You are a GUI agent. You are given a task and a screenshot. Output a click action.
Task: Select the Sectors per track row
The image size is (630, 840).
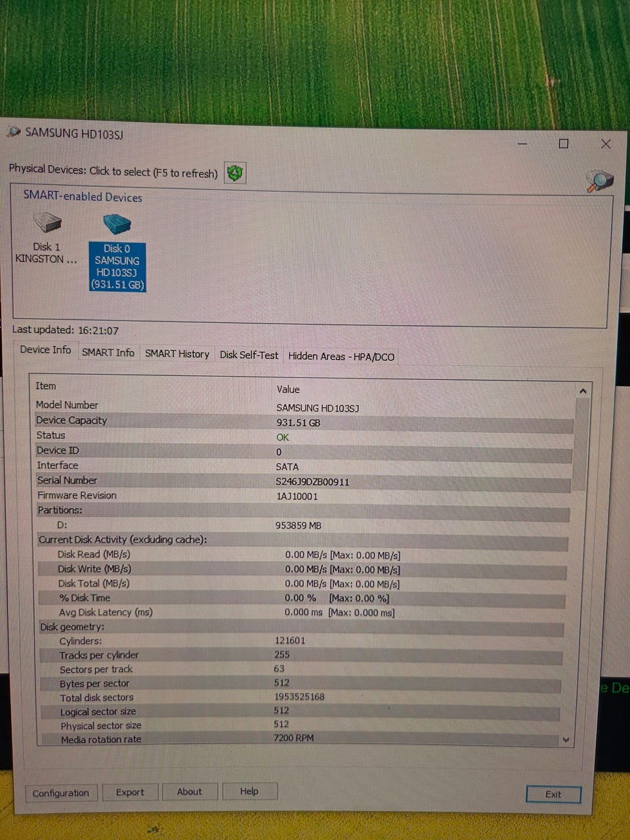[x=301, y=669]
